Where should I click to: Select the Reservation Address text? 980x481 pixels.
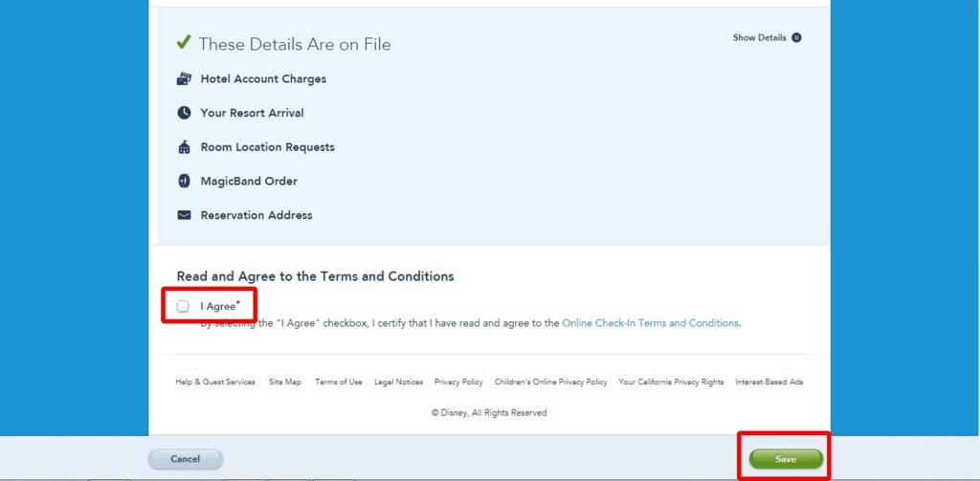[256, 215]
